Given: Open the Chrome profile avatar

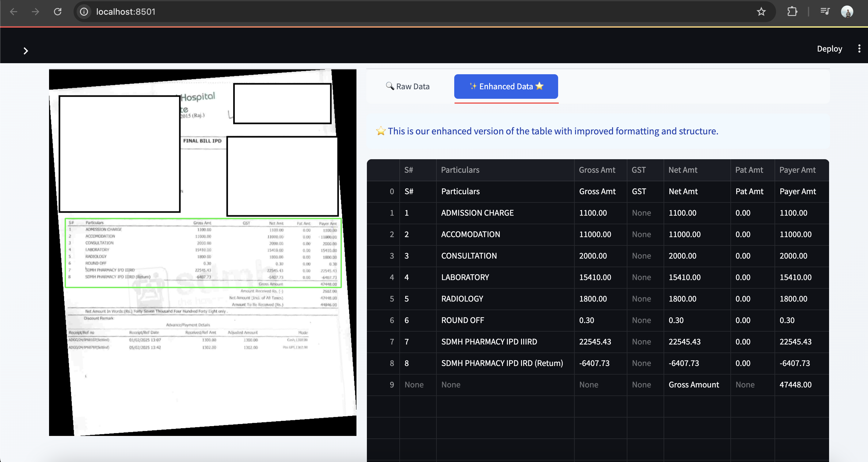Looking at the screenshot, I should click(847, 12).
